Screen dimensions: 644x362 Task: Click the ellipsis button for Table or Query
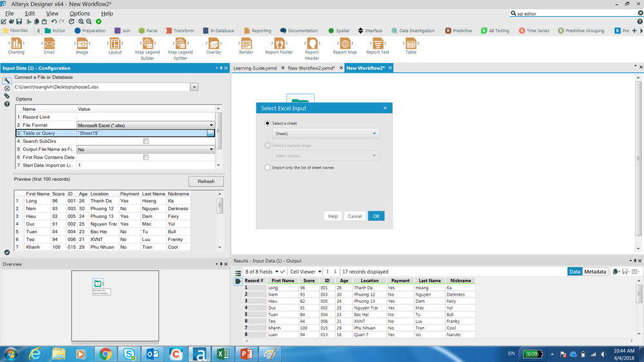pyautogui.click(x=210, y=133)
